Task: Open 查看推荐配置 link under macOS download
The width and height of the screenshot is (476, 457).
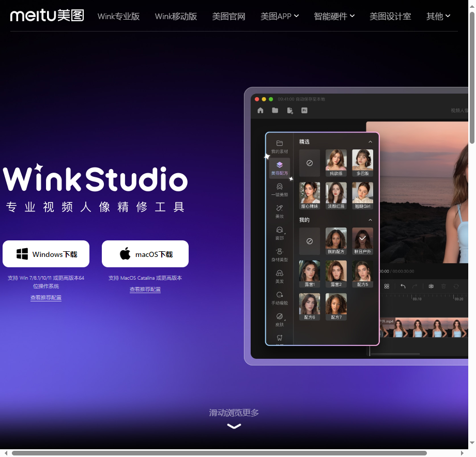Action: click(x=145, y=289)
